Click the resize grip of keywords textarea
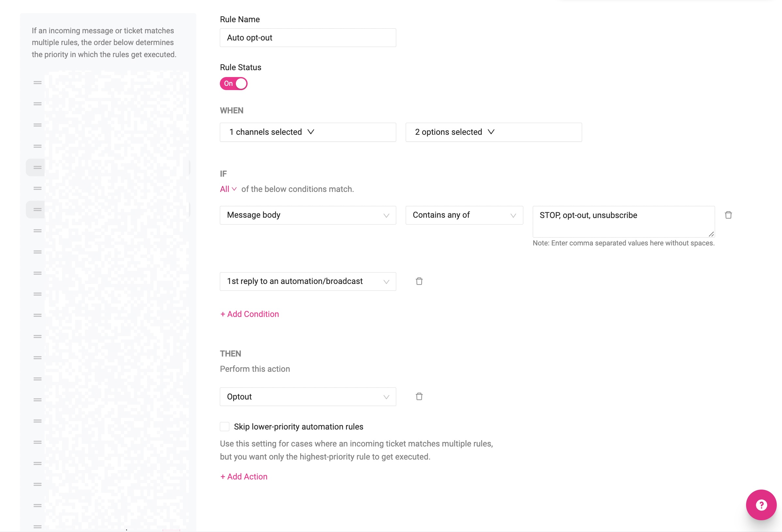This screenshot has height=532, width=782. [711, 234]
